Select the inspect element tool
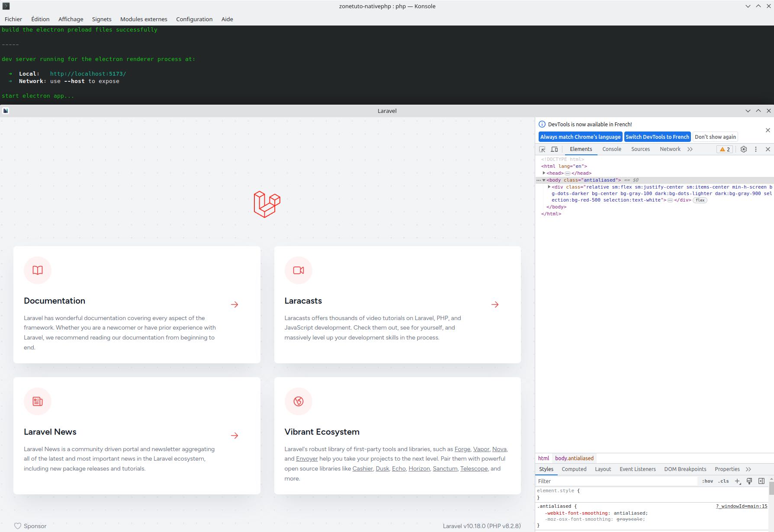774x532 pixels. (x=542, y=149)
